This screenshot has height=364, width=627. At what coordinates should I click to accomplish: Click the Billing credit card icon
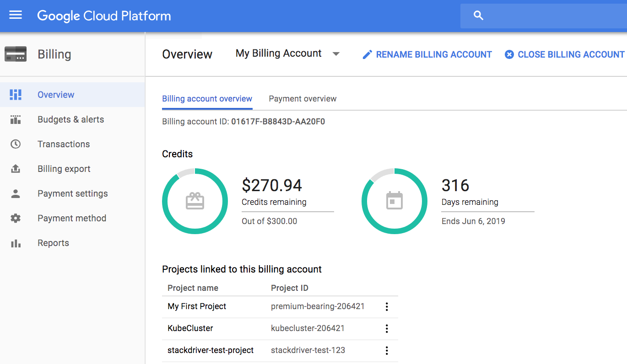[16, 54]
